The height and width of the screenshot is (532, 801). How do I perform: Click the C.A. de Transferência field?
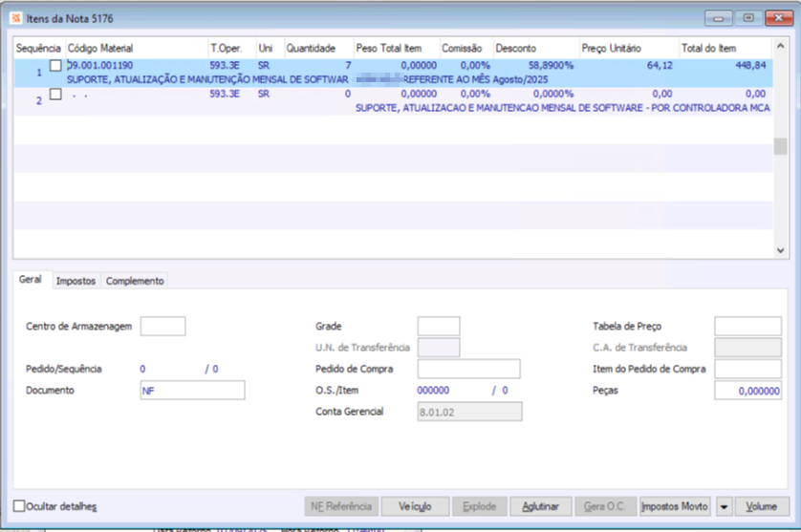point(747,348)
